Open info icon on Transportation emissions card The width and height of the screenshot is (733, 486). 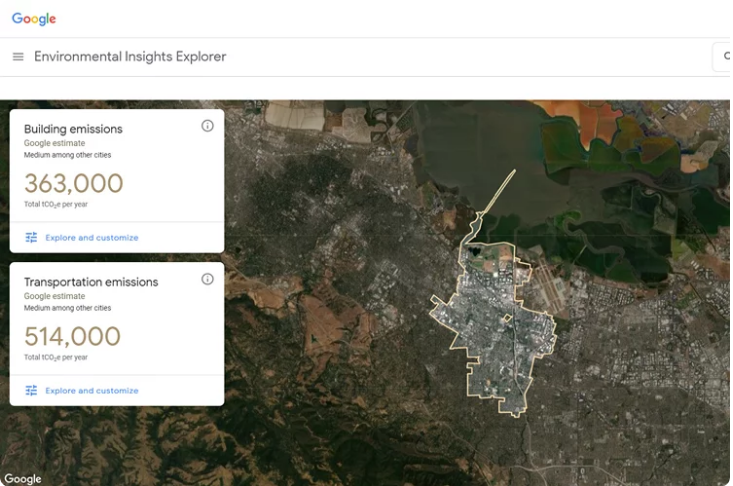click(208, 279)
